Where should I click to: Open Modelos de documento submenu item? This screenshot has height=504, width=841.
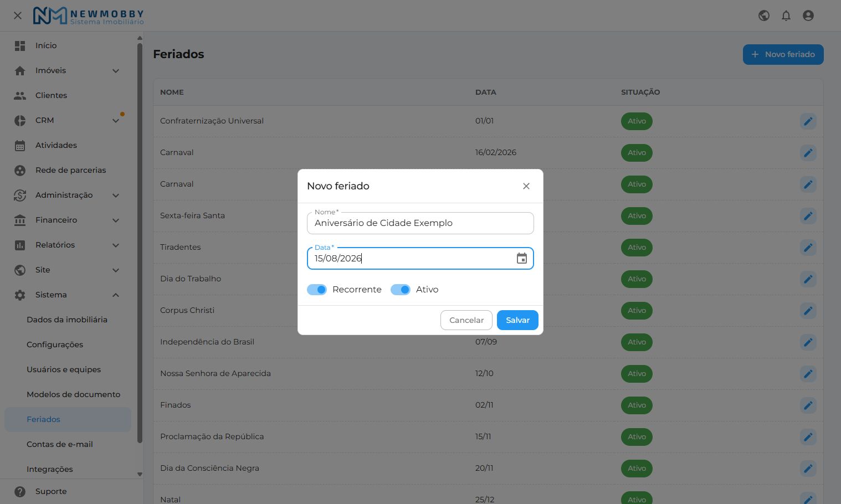pyautogui.click(x=68, y=395)
